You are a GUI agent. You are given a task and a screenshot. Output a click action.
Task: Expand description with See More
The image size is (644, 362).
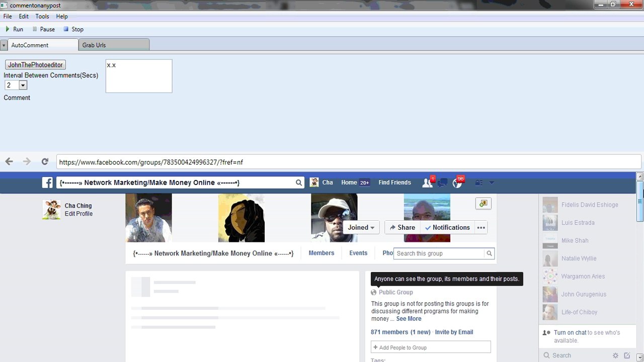pos(409,319)
